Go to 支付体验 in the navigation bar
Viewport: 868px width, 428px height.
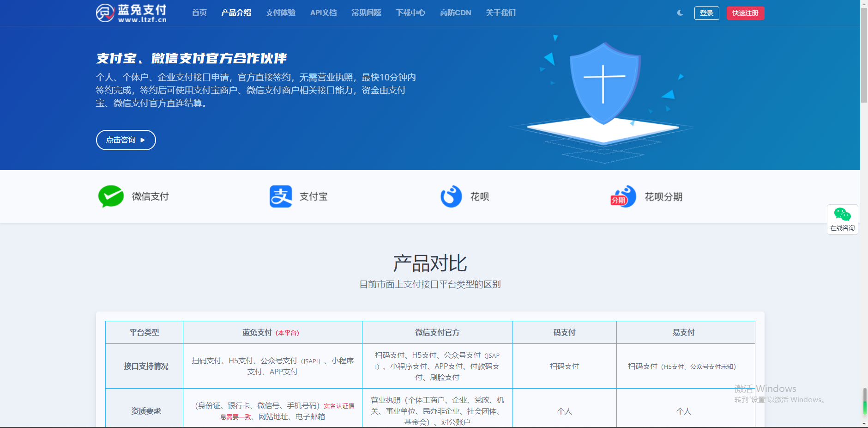tap(281, 13)
